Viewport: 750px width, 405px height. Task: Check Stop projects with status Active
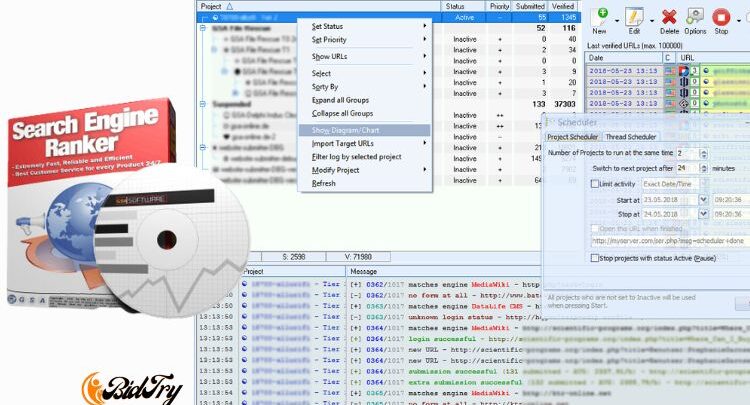coord(594,257)
